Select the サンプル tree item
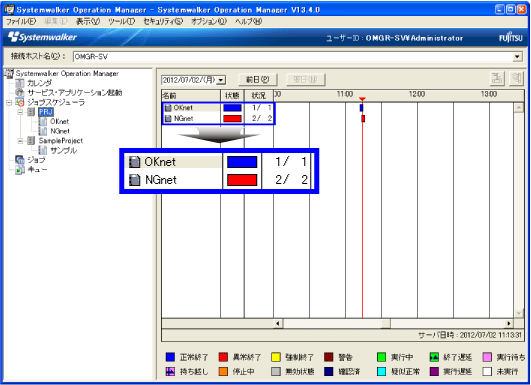 click(64, 150)
